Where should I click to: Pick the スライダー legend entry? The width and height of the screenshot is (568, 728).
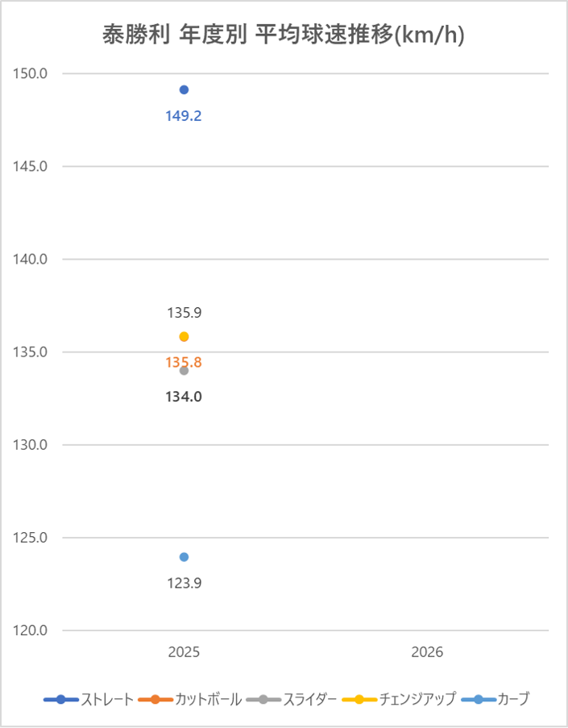point(292,699)
